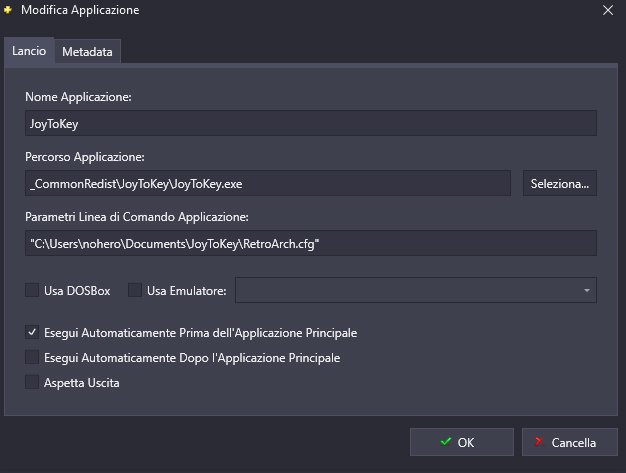This screenshot has width=626, height=473.
Task: Switch to the Metadata tab
Action: point(87,51)
